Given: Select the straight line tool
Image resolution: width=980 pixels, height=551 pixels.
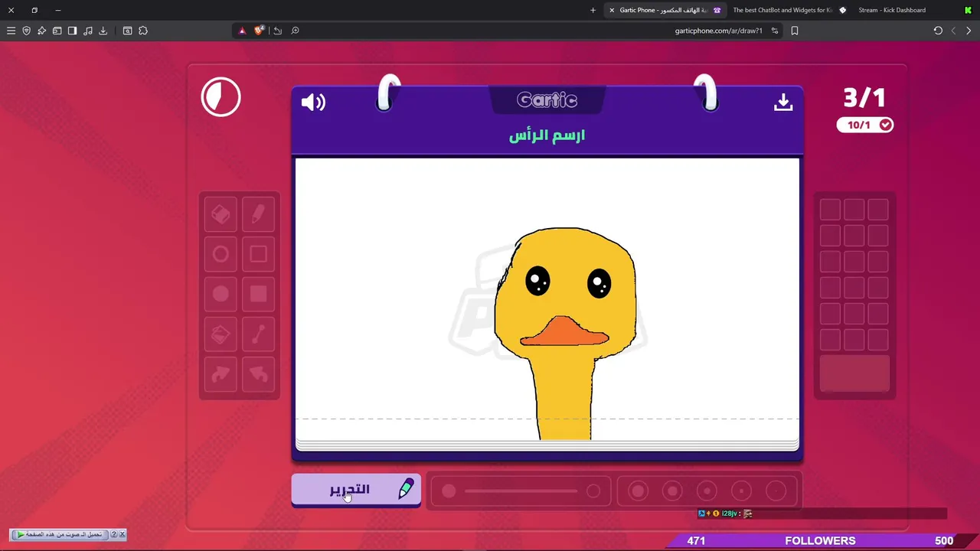Looking at the screenshot, I should pos(258,334).
